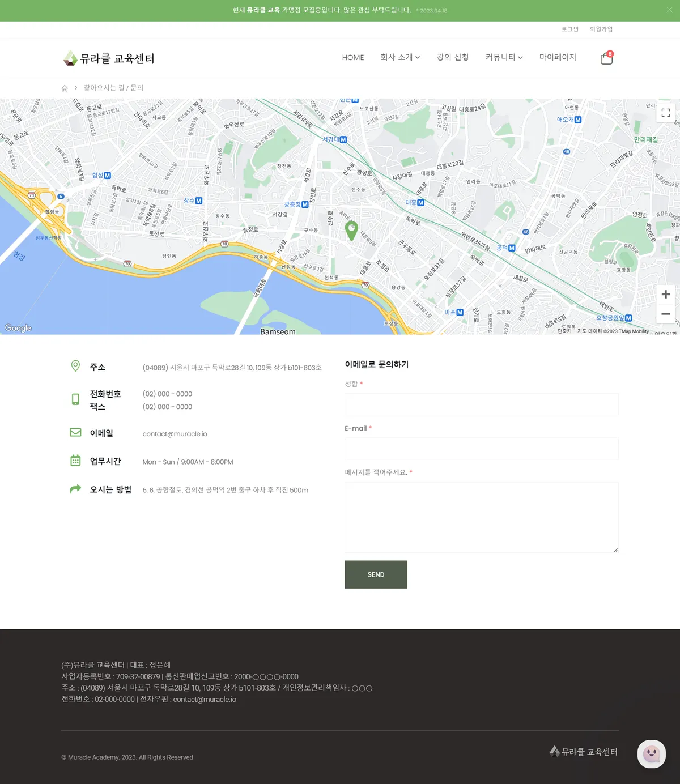Click the footer copyright Muracle Academy text

tap(127, 757)
